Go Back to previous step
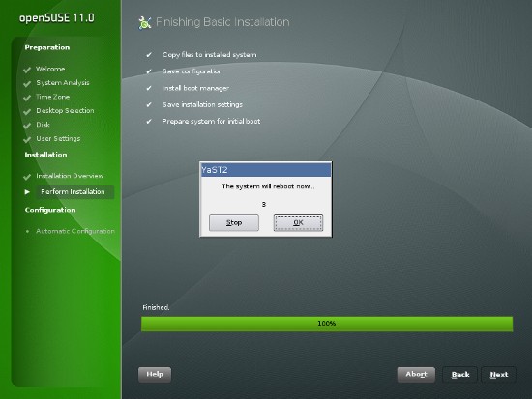Screen dimensions: 532x399 pyautogui.click(x=460, y=375)
